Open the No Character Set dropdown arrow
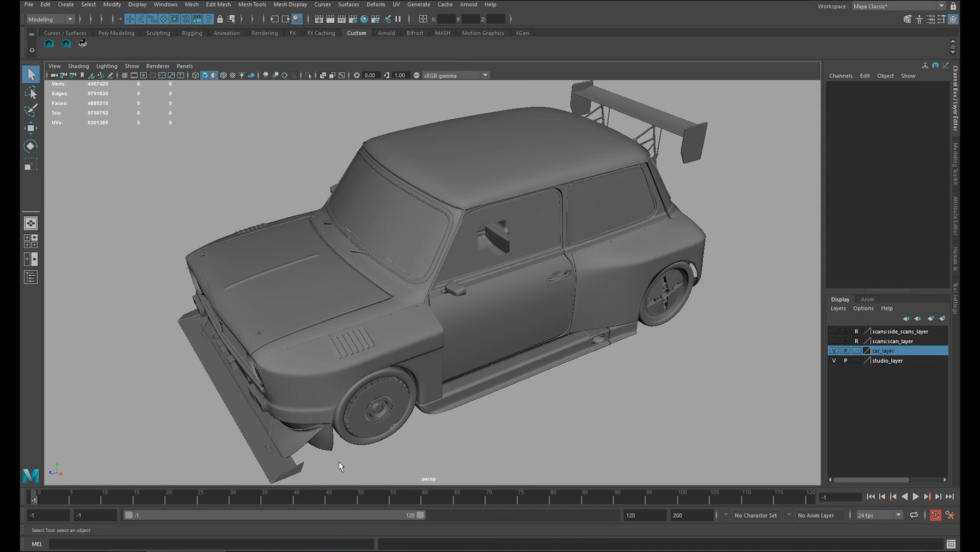Screen dimensions: 980x552 [726, 515]
